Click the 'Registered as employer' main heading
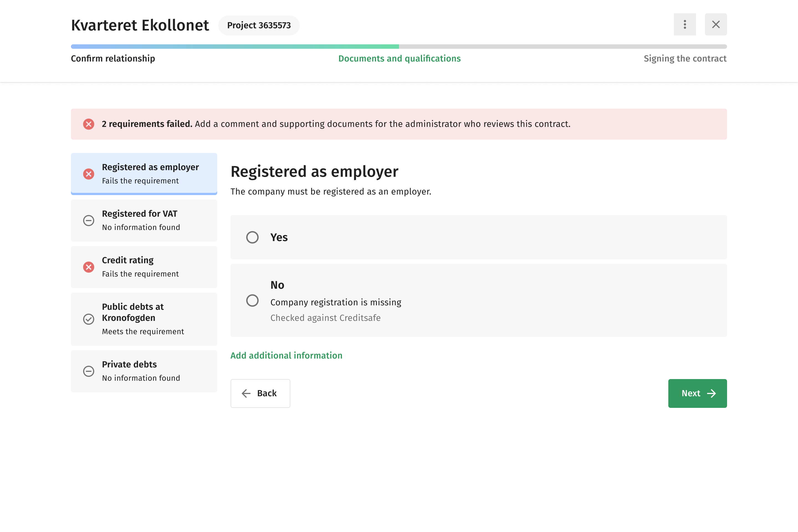Screen dimensions: 798x532 (314, 171)
